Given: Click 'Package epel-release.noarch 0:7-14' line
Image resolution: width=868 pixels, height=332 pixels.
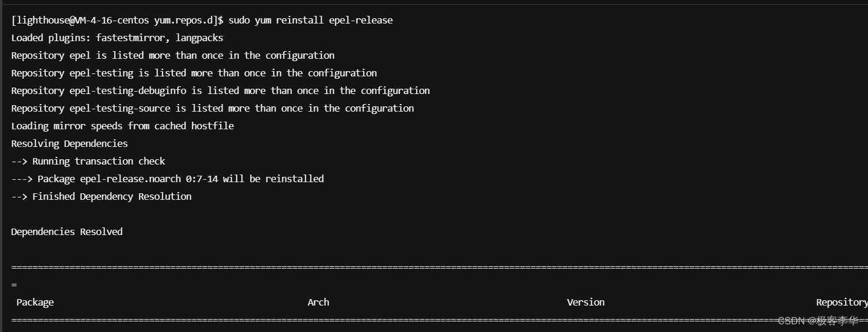Looking at the screenshot, I should point(167,179).
